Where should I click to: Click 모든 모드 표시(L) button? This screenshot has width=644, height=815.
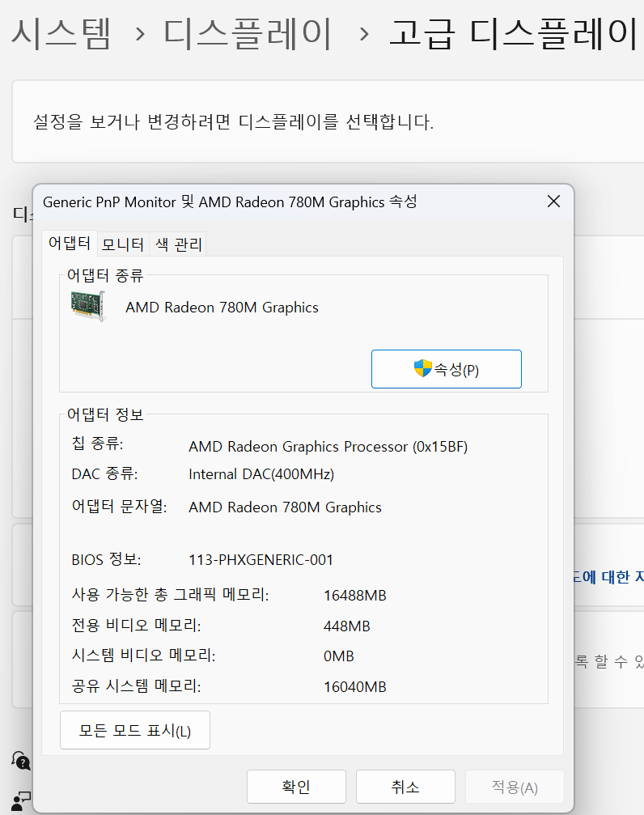tap(135, 730)
